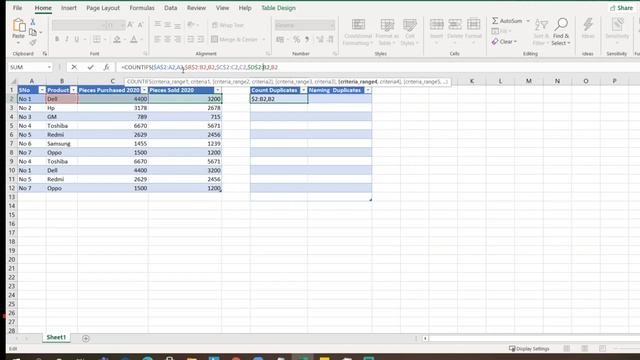The height and width of the screenshot is (360, 640).
Task: Toggle middle vertical alignment
Action: pos(167,25)
